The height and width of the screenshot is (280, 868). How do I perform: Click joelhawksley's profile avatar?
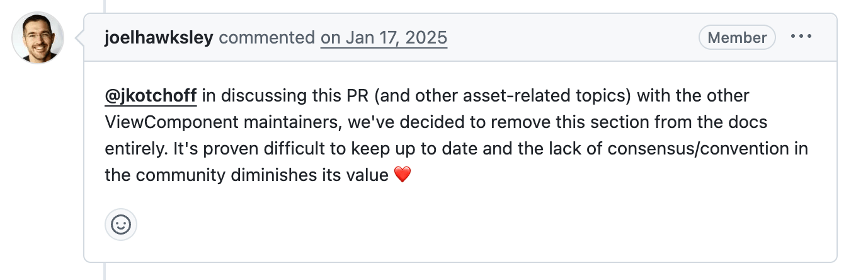[38, 38]
